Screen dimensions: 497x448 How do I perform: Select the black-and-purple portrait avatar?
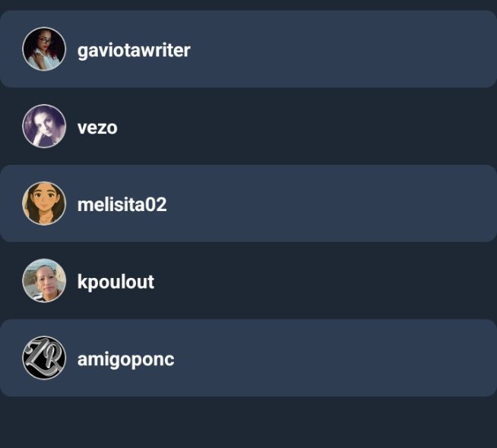pyautogui.click(x=44, y=126)
